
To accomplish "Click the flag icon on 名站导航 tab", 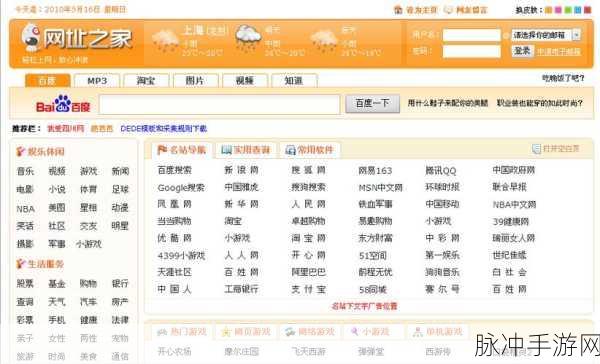I will [x=162, y=150].
